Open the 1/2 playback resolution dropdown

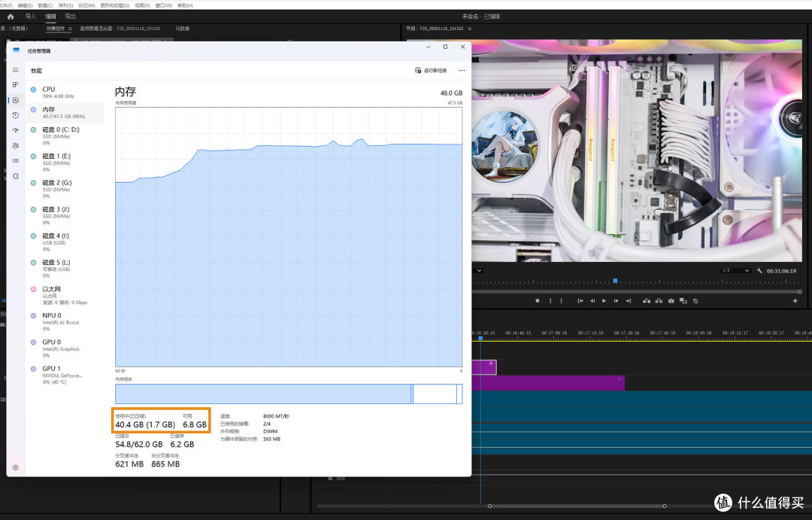pos(735,271)
